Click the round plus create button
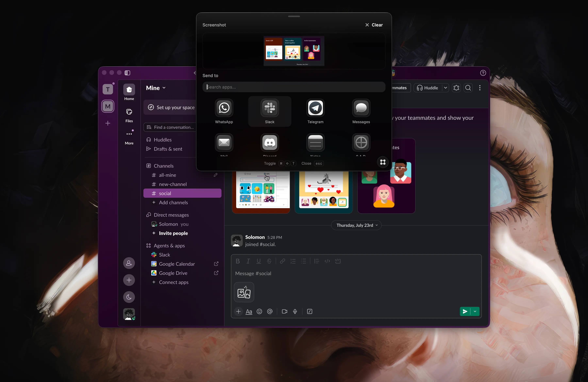 (x=129, y=280)
